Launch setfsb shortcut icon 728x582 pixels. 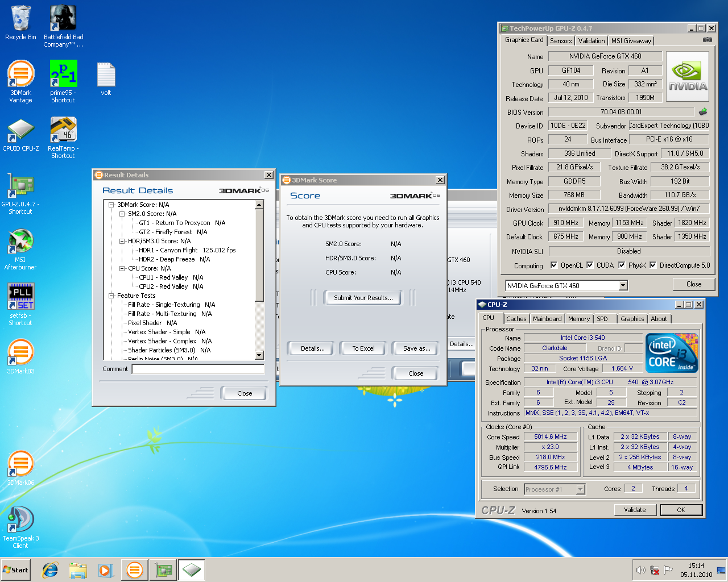tap(20, 305)
